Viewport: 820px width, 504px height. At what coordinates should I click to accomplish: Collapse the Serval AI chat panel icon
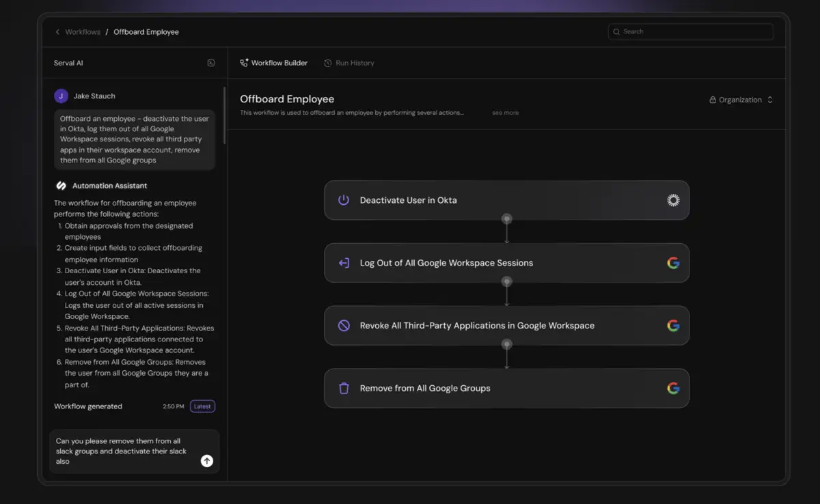211,63
